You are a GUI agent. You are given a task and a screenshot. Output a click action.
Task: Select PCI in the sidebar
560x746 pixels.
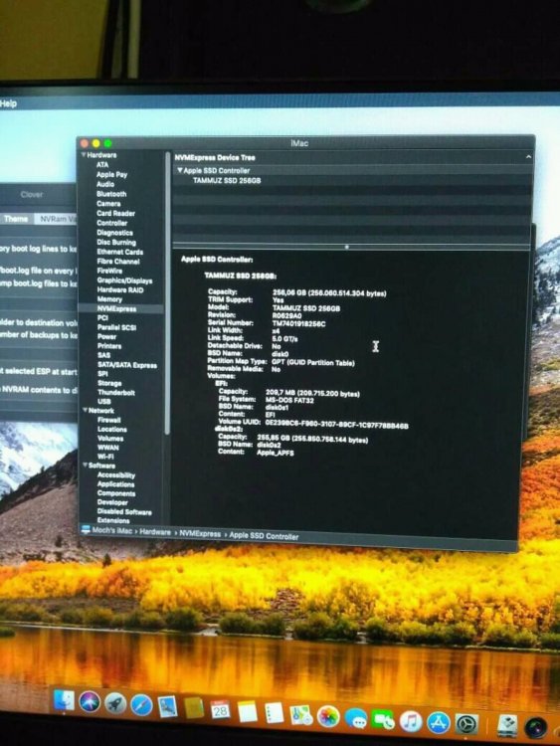click(x=102, y=318)
